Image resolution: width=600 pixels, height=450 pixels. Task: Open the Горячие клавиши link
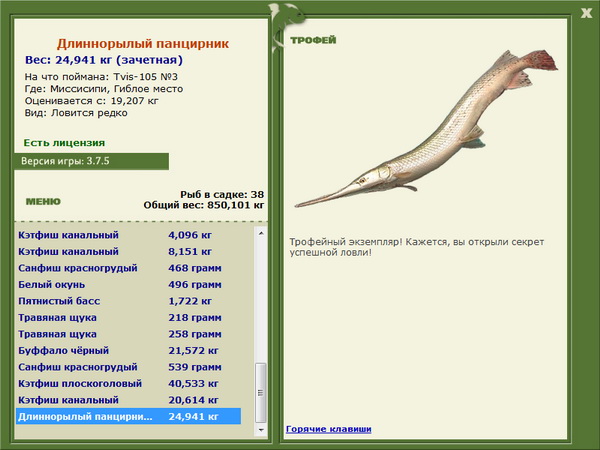(x=329, y=429)
